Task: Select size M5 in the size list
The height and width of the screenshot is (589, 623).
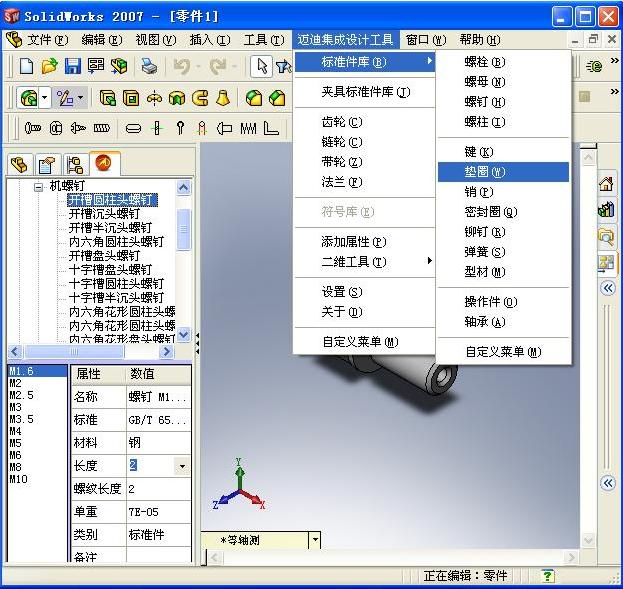Action: click(x=16, y=443)
